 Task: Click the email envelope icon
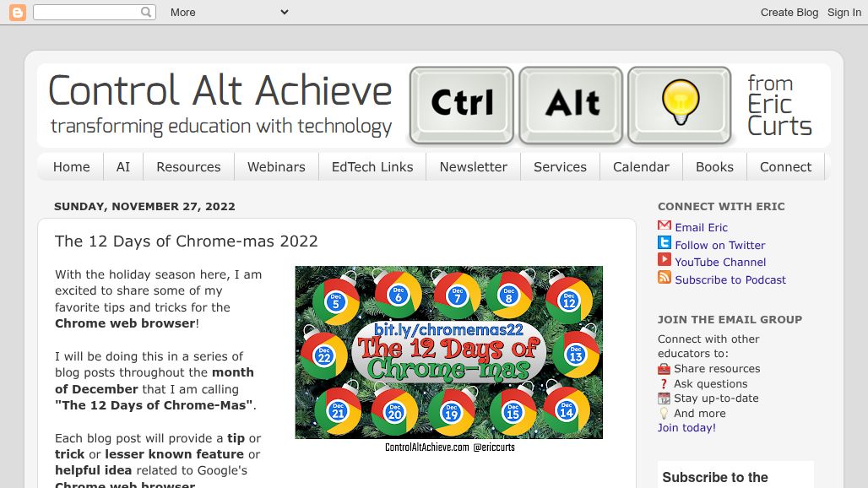point(665,226)
